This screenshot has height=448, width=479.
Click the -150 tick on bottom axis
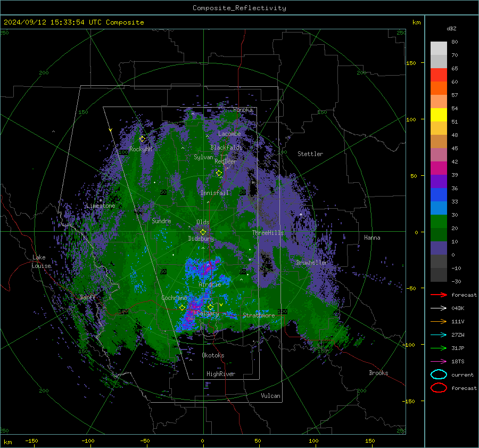(31, 441)
